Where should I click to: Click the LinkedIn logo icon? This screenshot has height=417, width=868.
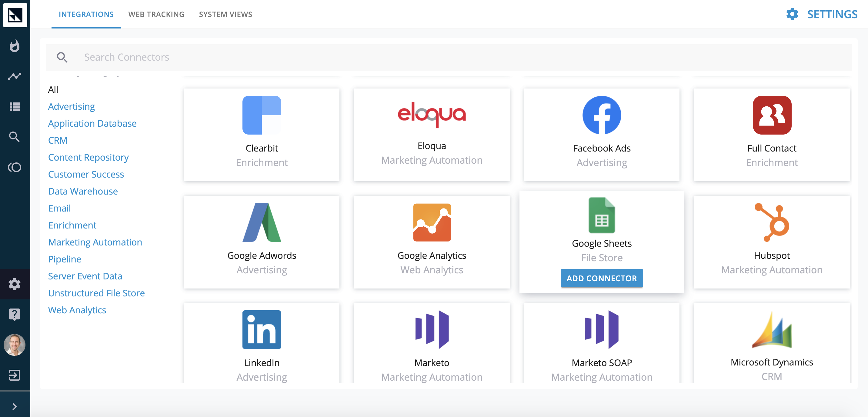(x=262, y=329)
